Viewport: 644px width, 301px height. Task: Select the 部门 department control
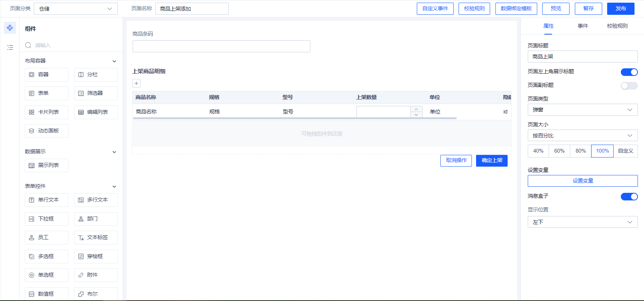pyautogui.click(x=96, y=219)
